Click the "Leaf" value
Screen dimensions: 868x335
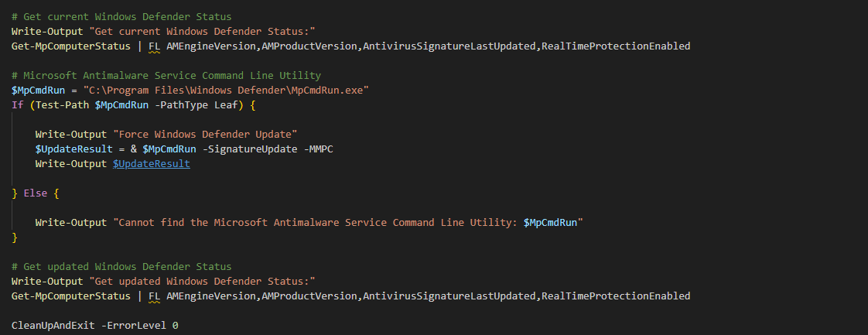(x=226, y=104)
